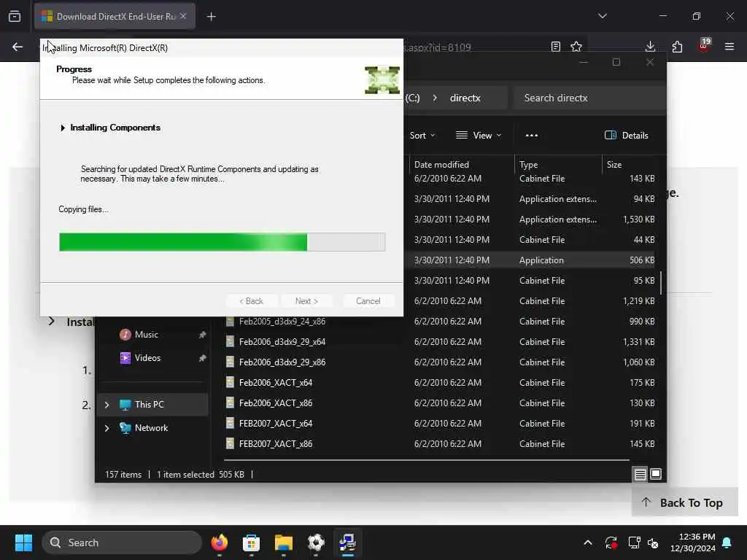The image size is (747, 560).
Task: Select the Feb2006_d3dx9_29_x64 file
Action: [282, 342]
